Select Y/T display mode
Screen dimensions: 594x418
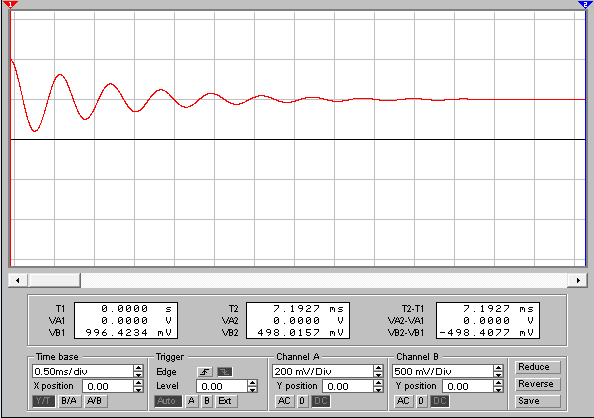tap(44, 401)
